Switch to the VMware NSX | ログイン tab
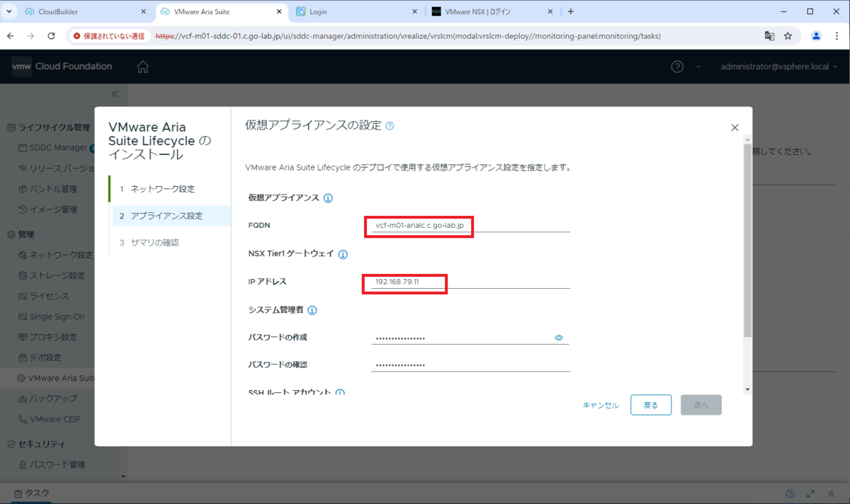 (x=492, y=12)
